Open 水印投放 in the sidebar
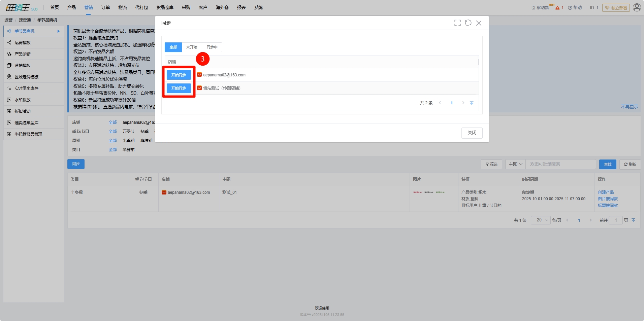 click(23, 100)
